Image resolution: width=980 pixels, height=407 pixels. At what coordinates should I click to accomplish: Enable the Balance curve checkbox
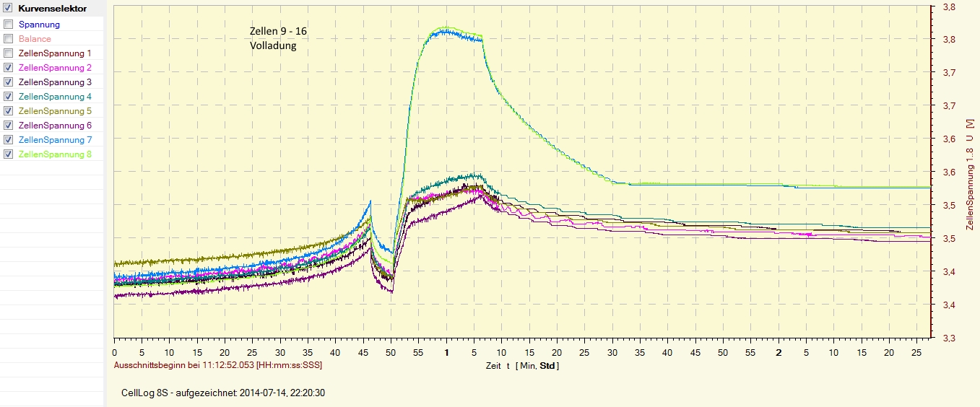click(x=8, y=39)
